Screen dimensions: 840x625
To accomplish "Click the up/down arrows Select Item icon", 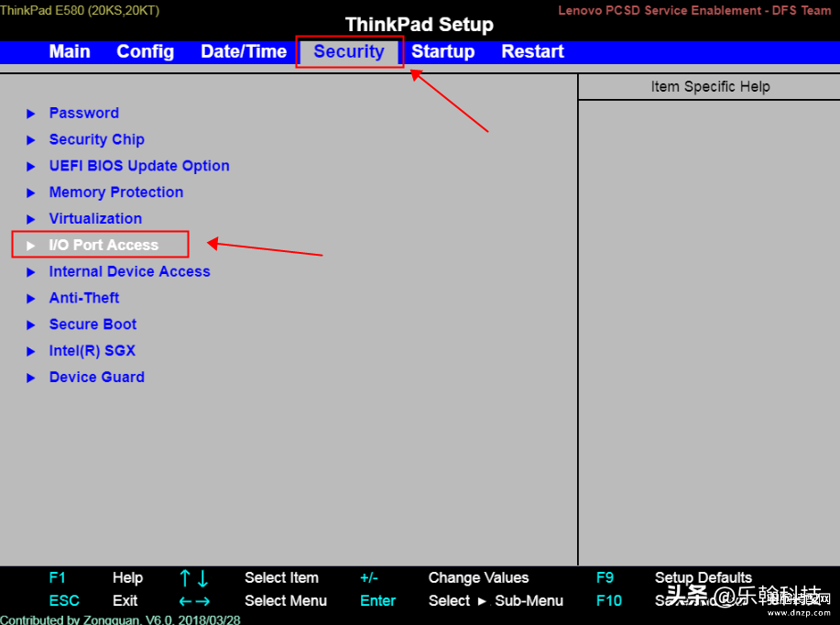I will [x=194, y=578].
